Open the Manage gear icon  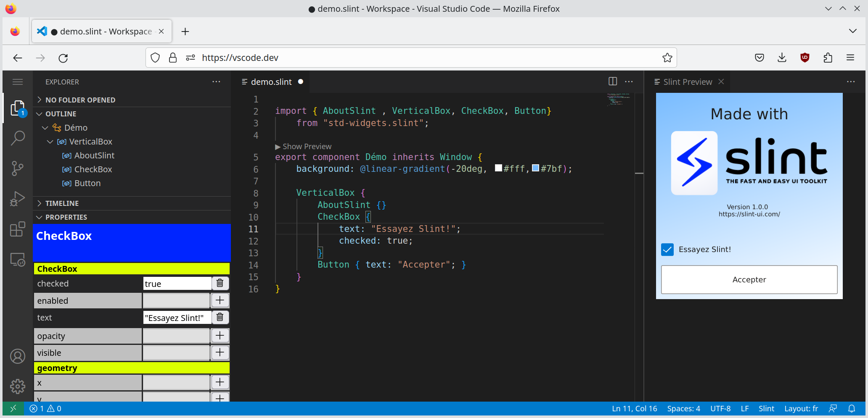[18, 386]
